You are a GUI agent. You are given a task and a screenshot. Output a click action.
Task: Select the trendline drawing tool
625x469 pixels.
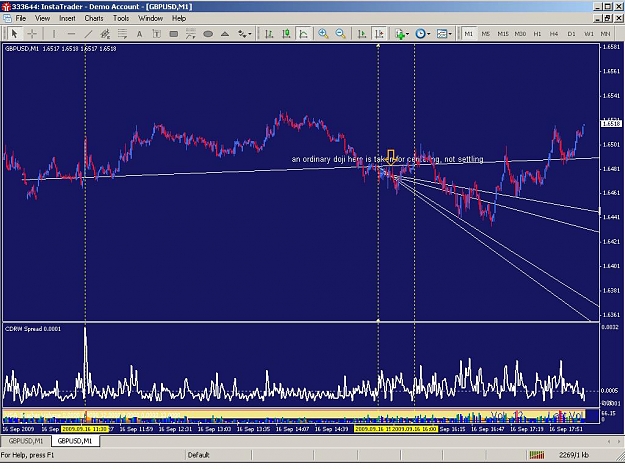pyautogui.click(x=88, y=34)
